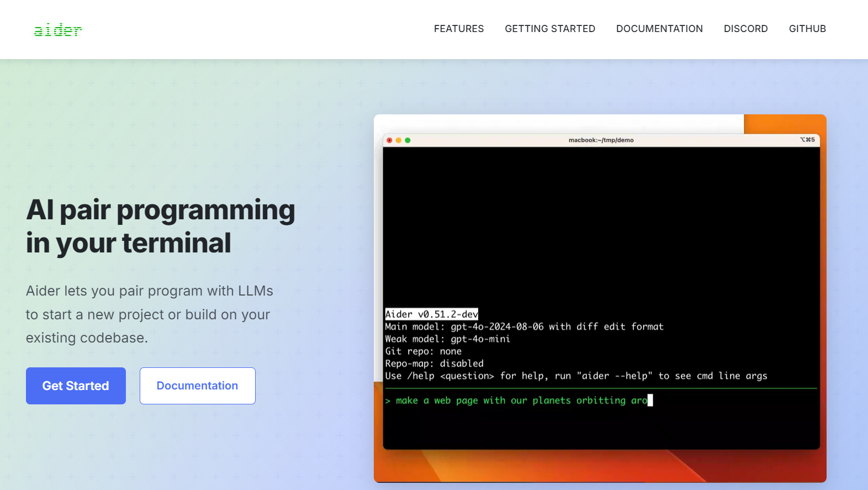Click the outlined Documentation button
868x490 pixels.
[197, 386]
